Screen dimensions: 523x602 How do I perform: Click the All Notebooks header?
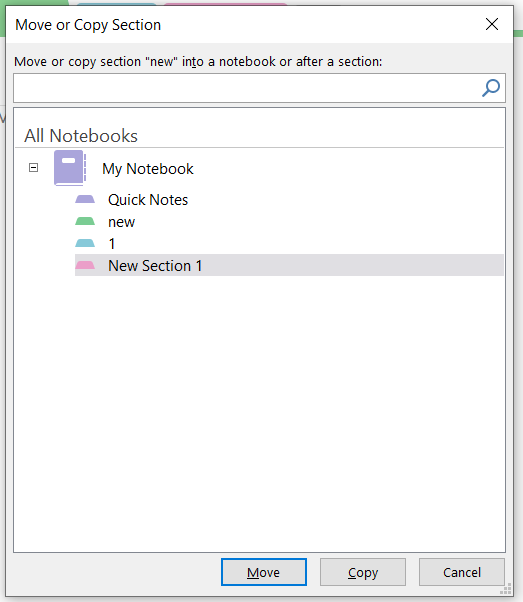click(81, 136)
